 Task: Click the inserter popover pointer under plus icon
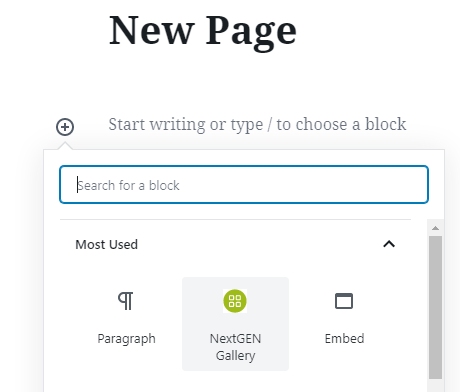65,146
